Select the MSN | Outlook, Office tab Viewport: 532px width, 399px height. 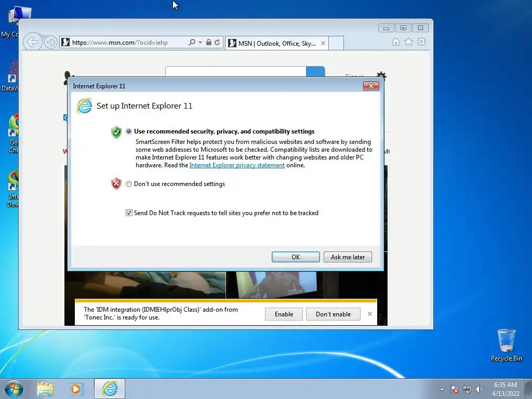point(277,43)
